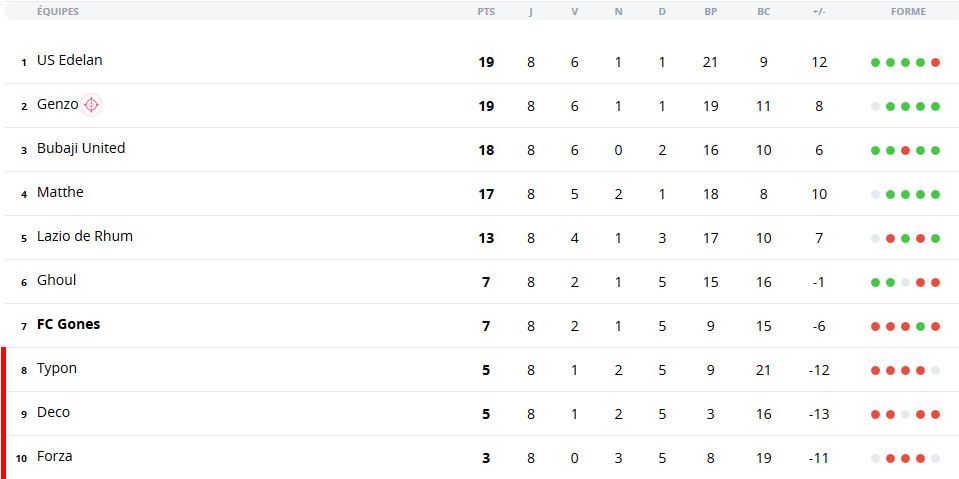The width and height of the screenshot is (959, 479).
Task: Sort by the BP column header
Action: click(x=710, y=12)
